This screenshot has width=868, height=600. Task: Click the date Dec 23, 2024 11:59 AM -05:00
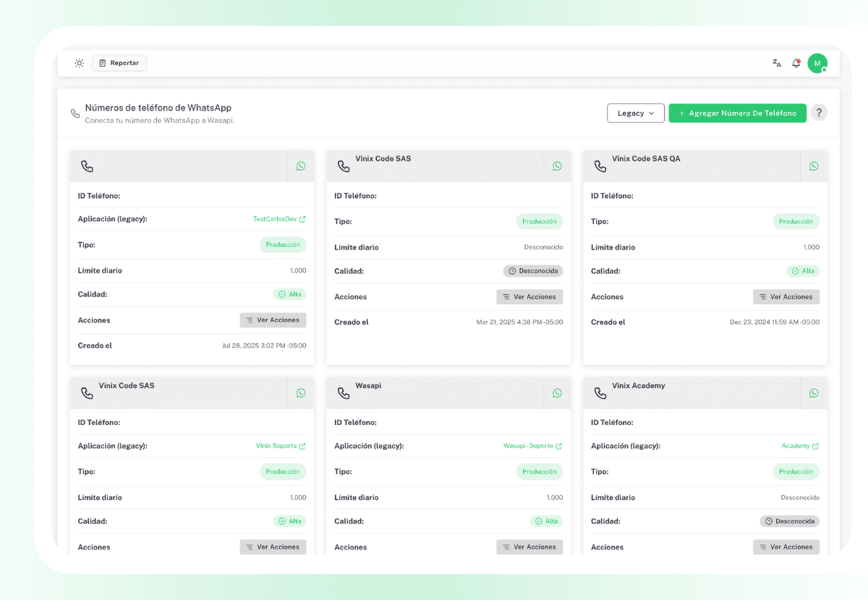(775, 322)
